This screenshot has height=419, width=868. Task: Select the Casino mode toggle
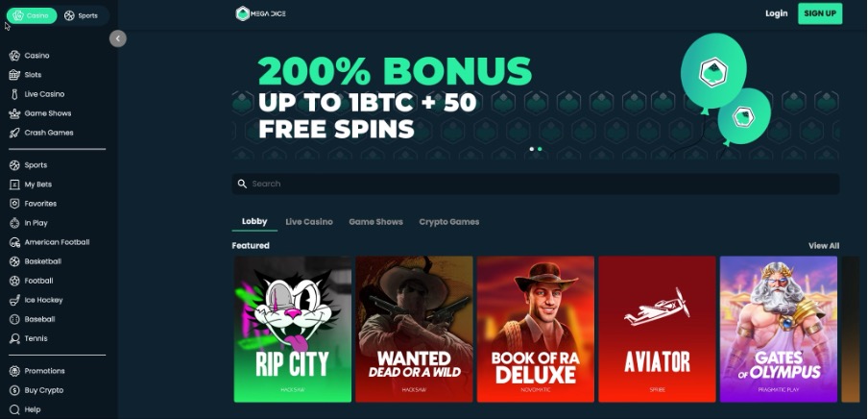point(32,15)
